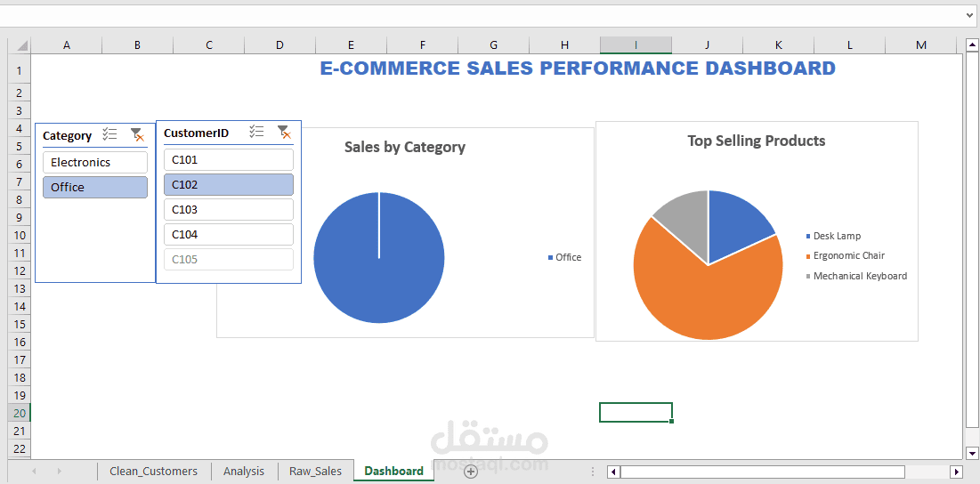Expand the formula bar dropdown arrow

pos(969,15)
